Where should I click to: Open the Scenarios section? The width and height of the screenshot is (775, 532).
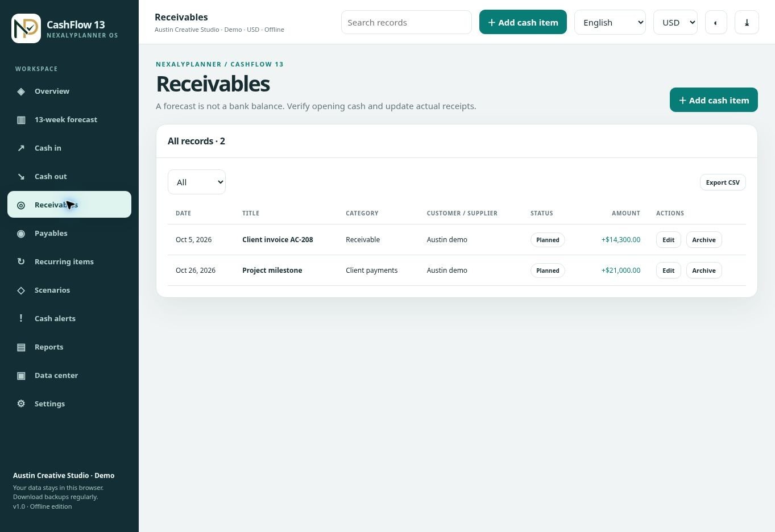[x=69, y=290]
